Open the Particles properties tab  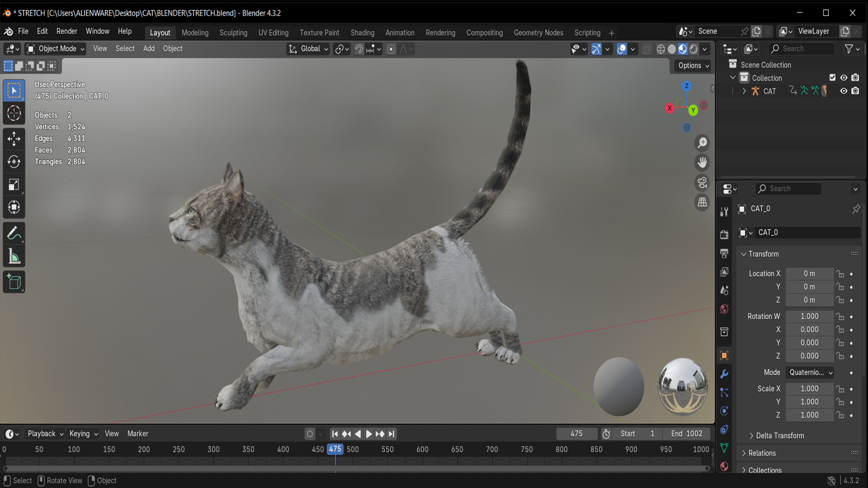[724, 392]
